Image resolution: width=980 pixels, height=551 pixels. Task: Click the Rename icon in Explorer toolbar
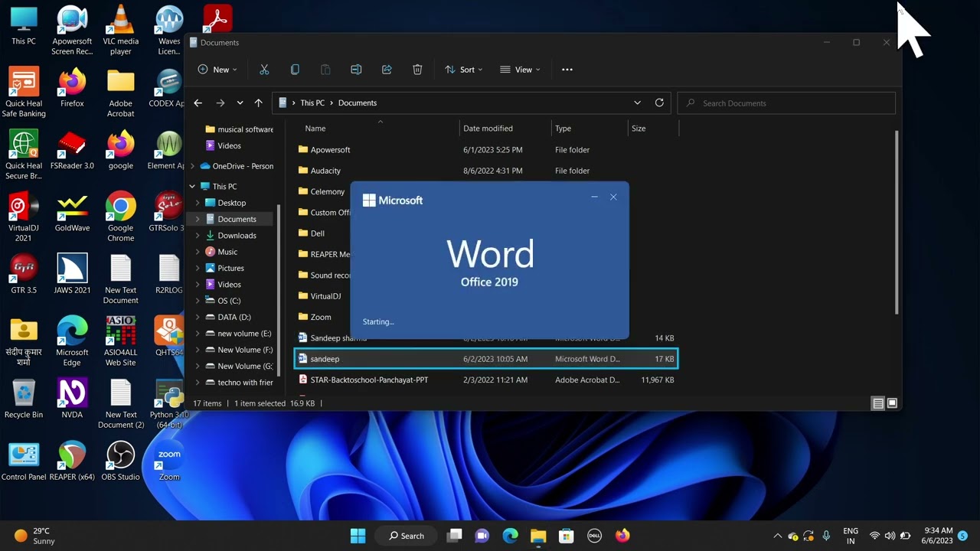(356, 70)
